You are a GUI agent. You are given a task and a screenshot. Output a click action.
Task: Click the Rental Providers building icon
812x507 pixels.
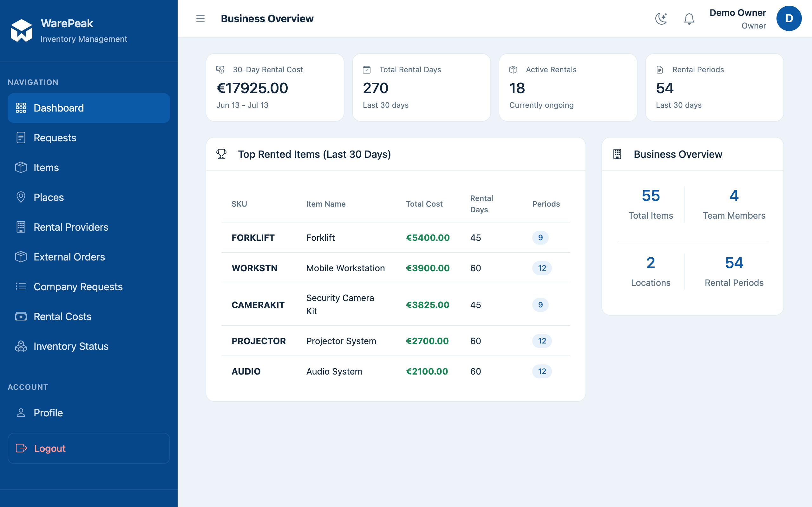(21, 227)
